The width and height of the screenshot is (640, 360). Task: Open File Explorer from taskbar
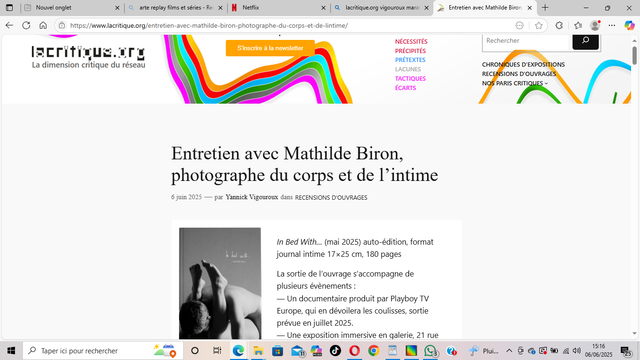258,351
